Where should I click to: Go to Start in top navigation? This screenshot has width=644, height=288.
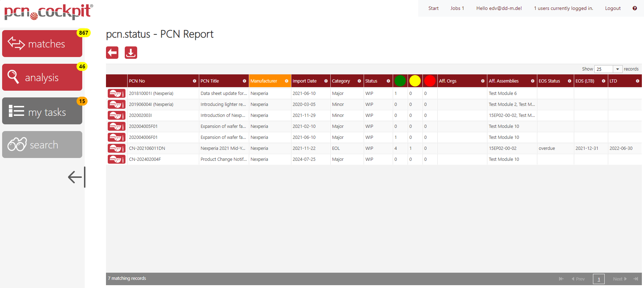[x=433, y=8]
